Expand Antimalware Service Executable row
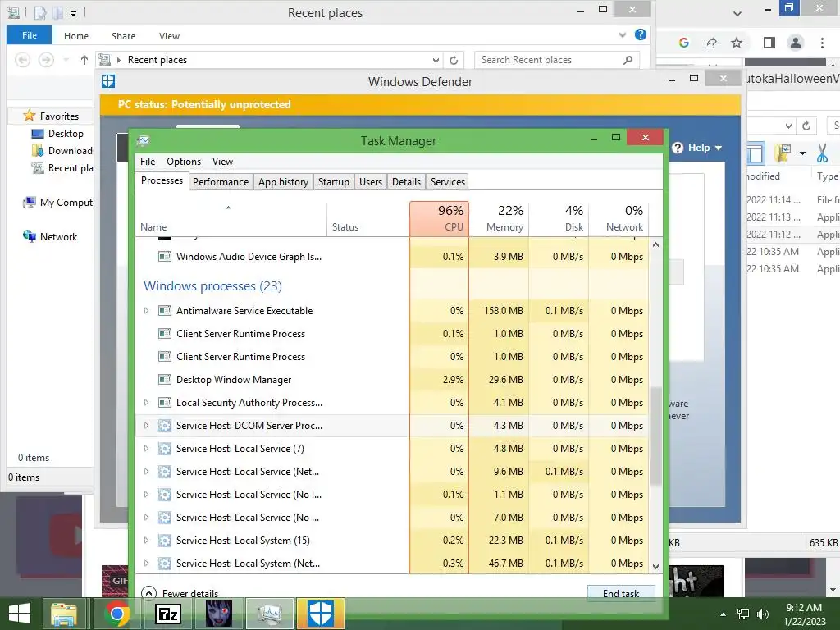This screenshot has height=630, width=840. point(146,311)
